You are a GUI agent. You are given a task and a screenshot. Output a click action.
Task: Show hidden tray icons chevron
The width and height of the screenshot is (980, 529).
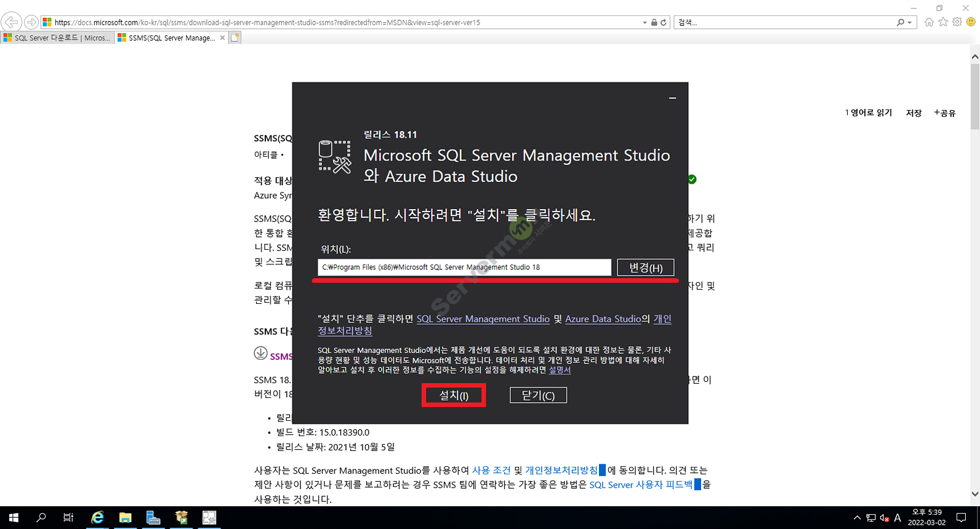[x=857, y=518]
